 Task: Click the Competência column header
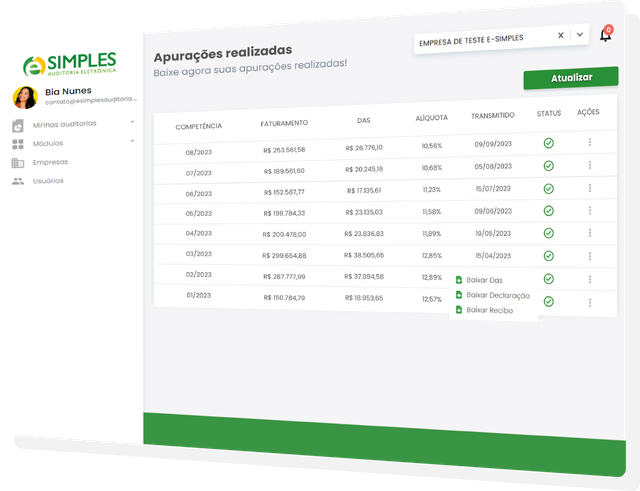(198, 126)
